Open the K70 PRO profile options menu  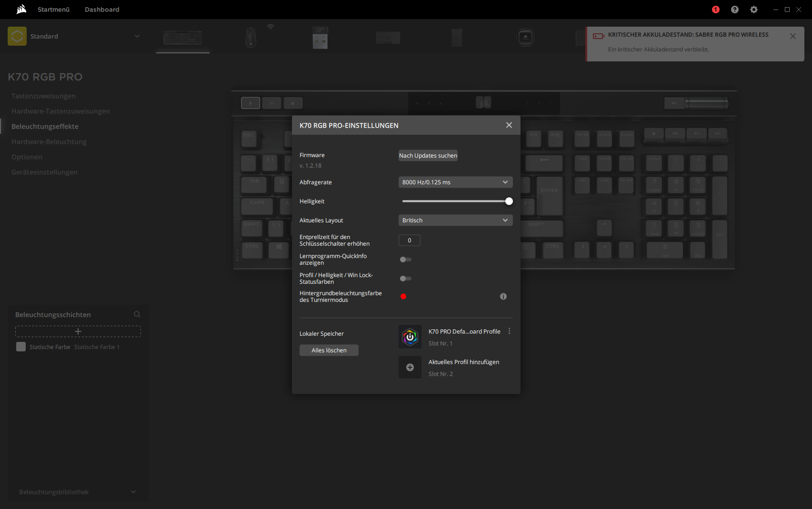coord(509,331)
